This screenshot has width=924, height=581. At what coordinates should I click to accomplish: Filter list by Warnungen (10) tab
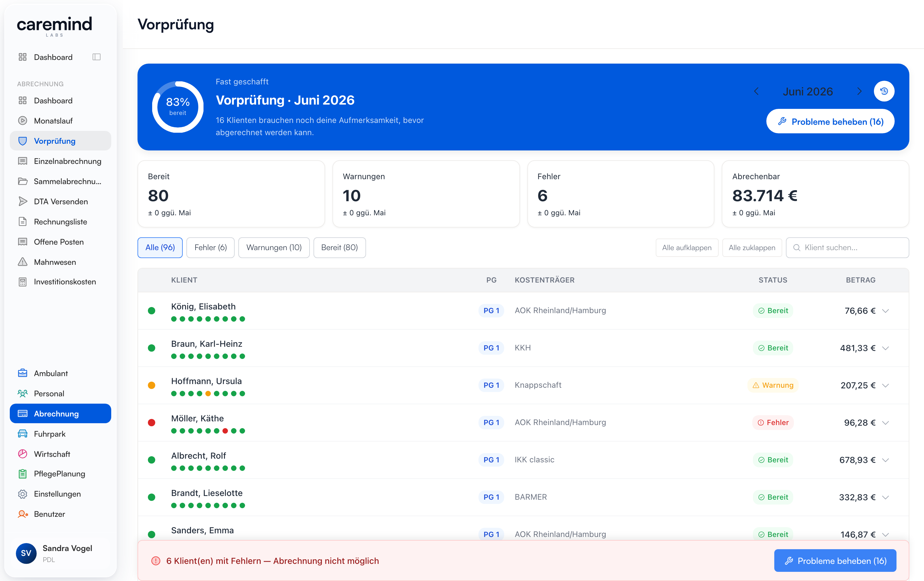[273, 247]
